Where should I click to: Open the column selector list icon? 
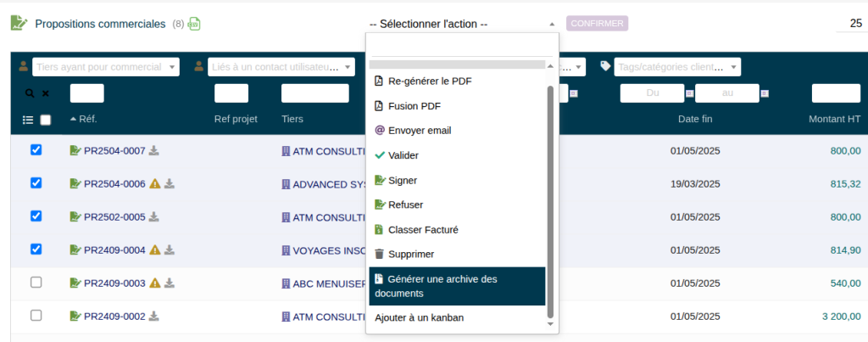pyautogui.click(x=28, y=120)
